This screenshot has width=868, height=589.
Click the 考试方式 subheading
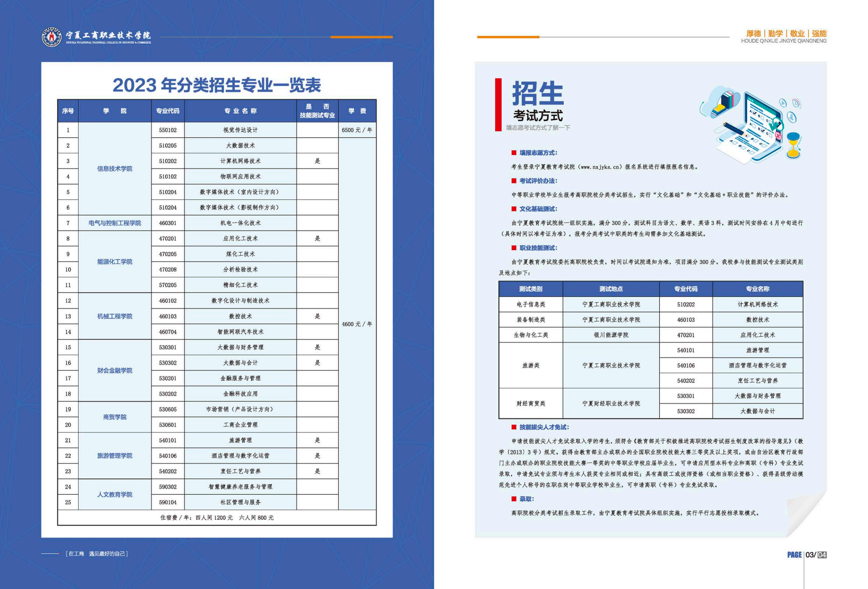[538, 116]
